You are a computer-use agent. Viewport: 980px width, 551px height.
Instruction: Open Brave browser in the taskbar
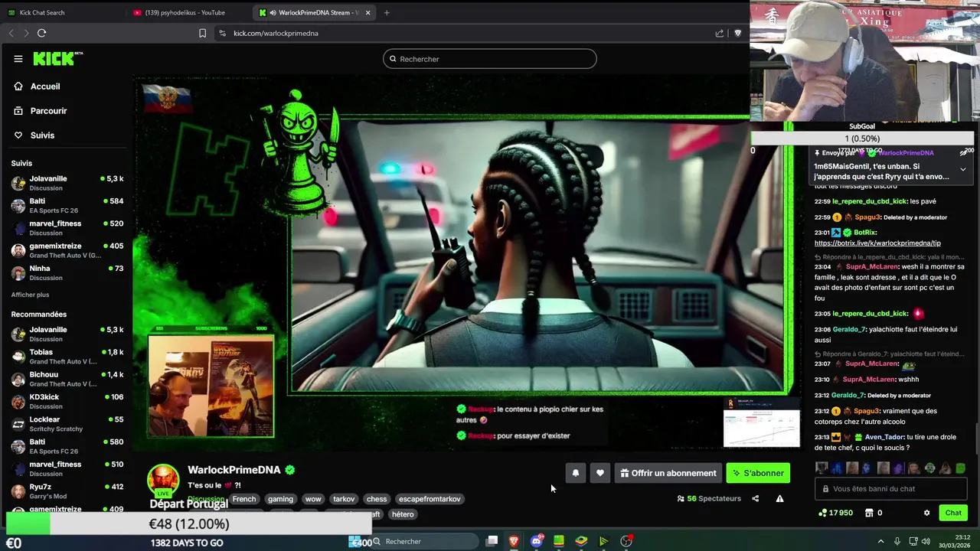pos(514,541)
